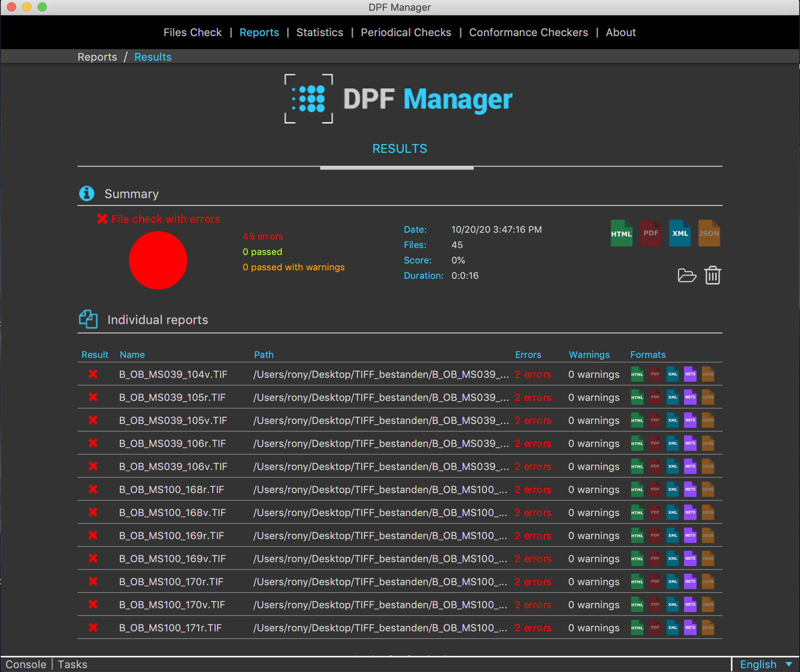The width and height of the screenshot is (800, 672).
Task: Open PDF report for B_OB_MS100_169v.TIF
Action: coord(655,558)
